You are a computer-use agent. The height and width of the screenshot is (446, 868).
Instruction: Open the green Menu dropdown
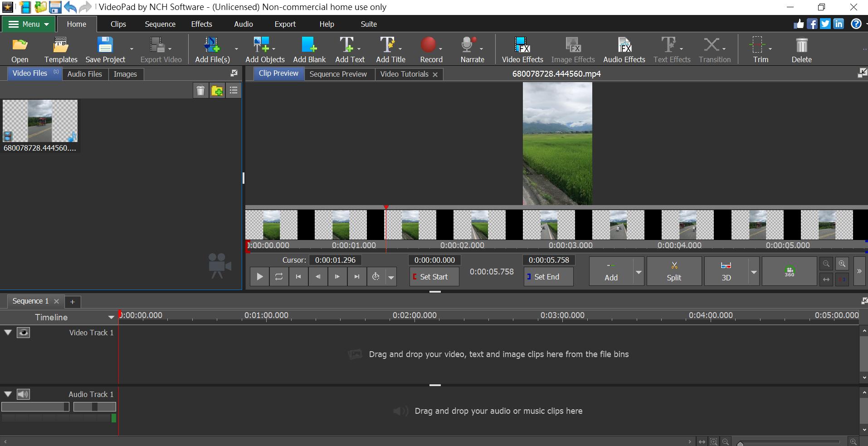pos(28,24)
